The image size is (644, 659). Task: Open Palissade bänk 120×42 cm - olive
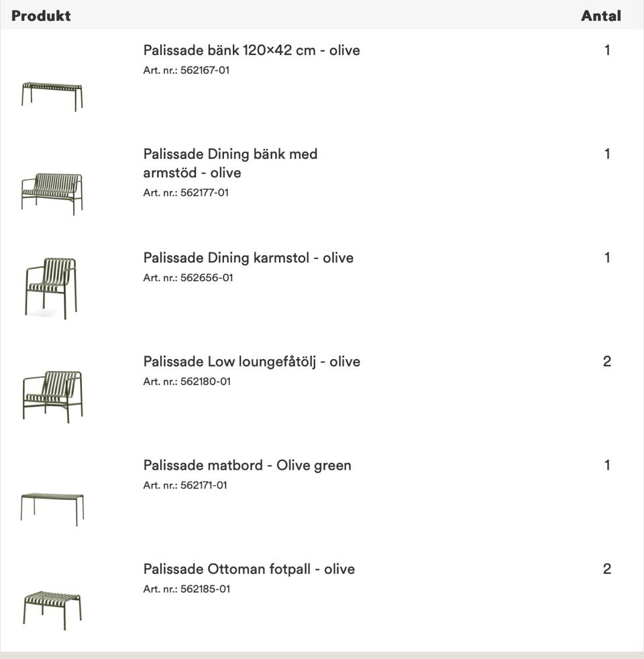[x=252, y=50]
